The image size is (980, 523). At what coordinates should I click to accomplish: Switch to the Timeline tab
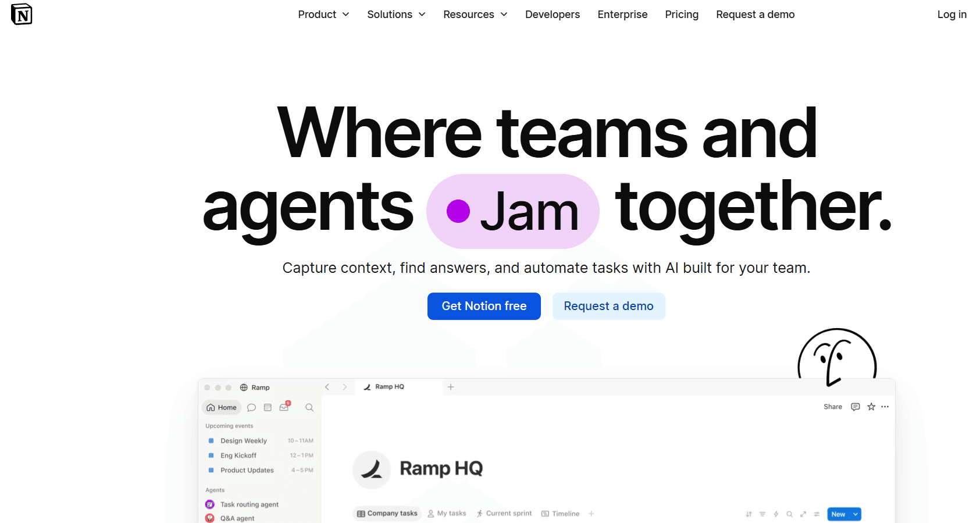[560, 514]
